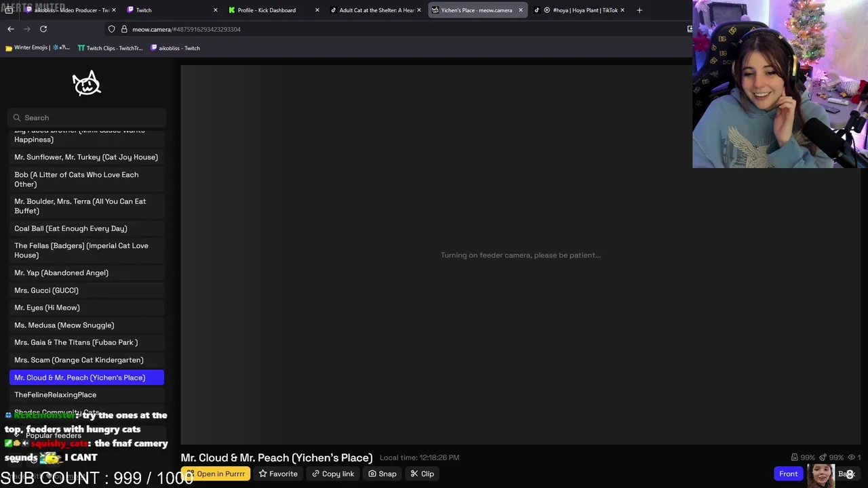
Task: Close the Profile - Kick Dashboard tab
Action: tap(317, 10)
